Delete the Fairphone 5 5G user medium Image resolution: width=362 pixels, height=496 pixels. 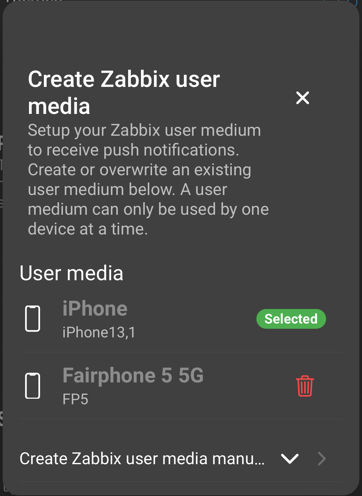pyautogui.click(x=305, y=386)
